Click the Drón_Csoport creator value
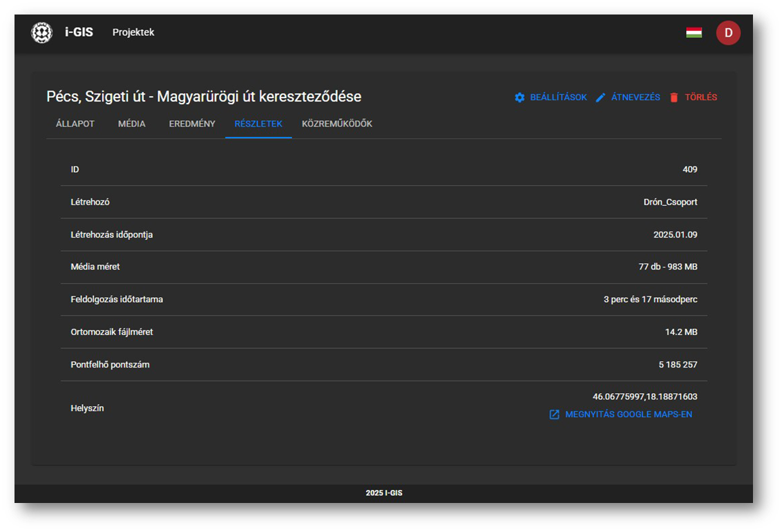782x532 pixels. point(670,202)
